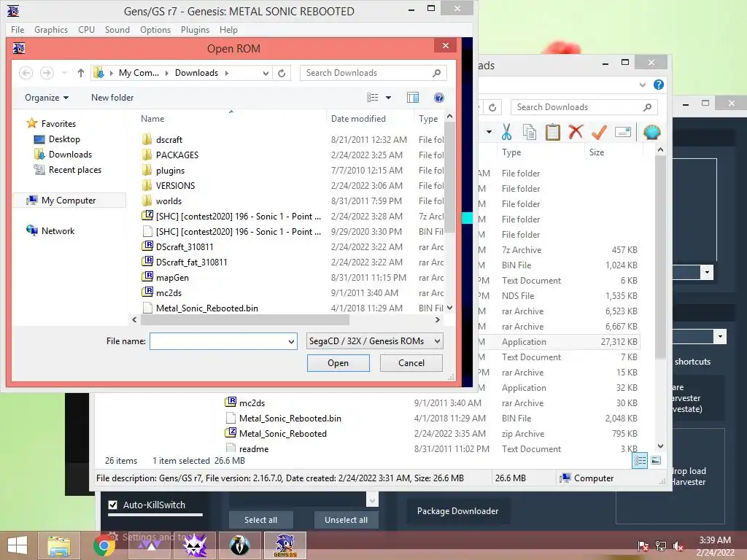
Task: Click the Open button
Action: [338, 363]
